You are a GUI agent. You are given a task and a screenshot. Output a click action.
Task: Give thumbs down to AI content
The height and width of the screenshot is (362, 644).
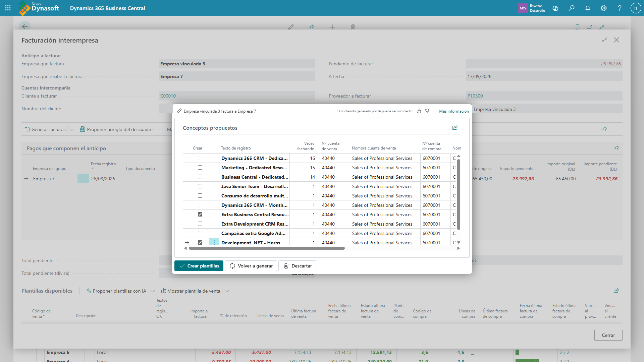[427, 111]
